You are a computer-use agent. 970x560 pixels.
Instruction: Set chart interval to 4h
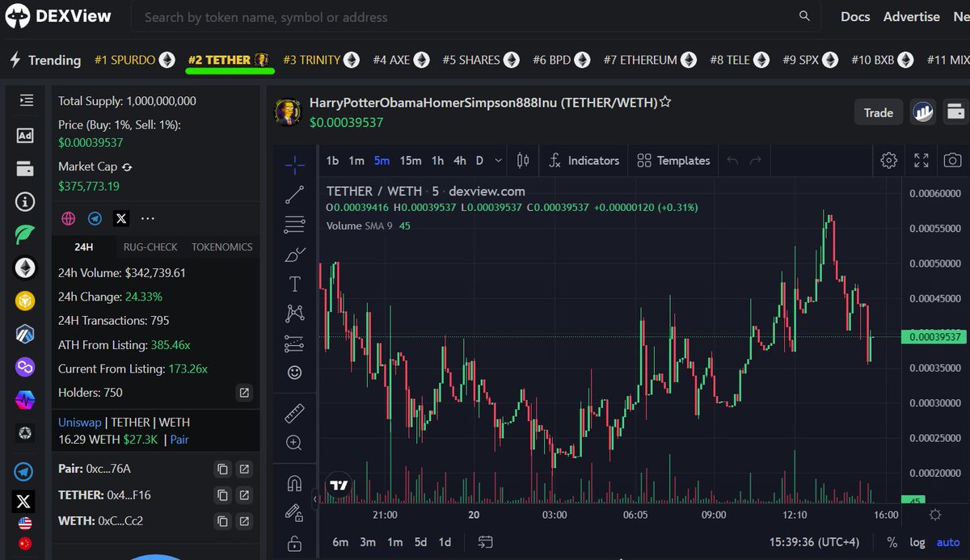[x=459, y=160]
